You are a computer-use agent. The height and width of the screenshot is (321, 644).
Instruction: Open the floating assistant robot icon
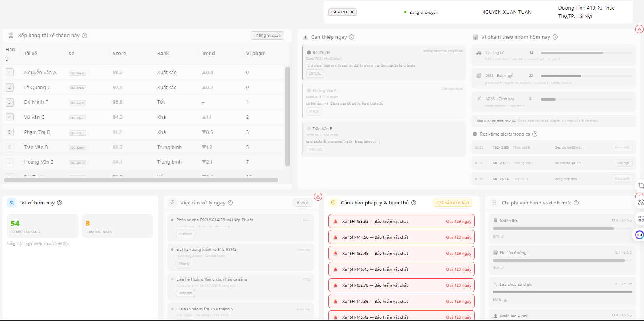click(640, 235)
